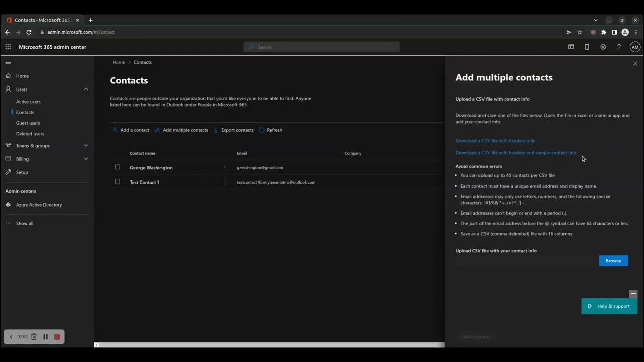Screen dimensions: 644x362
Task: Stop the screen recording
Action: tap(57, 337)
